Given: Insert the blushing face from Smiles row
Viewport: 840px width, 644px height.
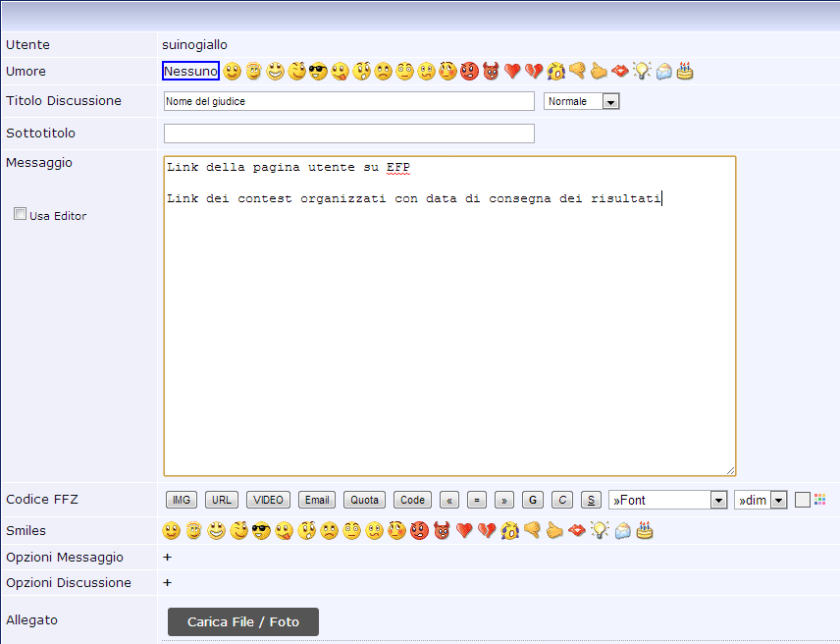Looking at the screenshot, I should (x=397, y=530).
